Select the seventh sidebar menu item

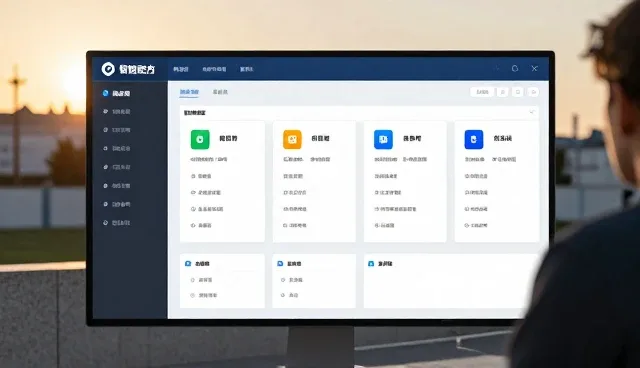(x=117, y=204)
